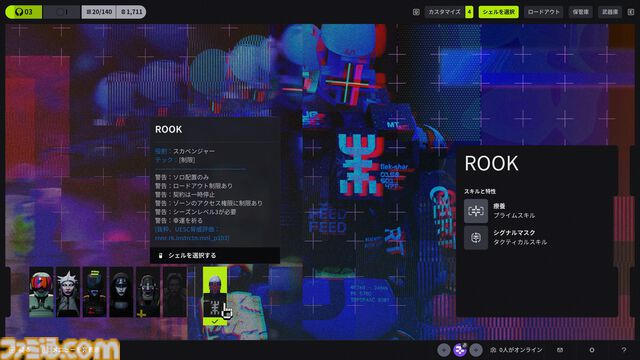
Task: Choose the dimmed locked shell portrait
Action: tap(175, 292)
